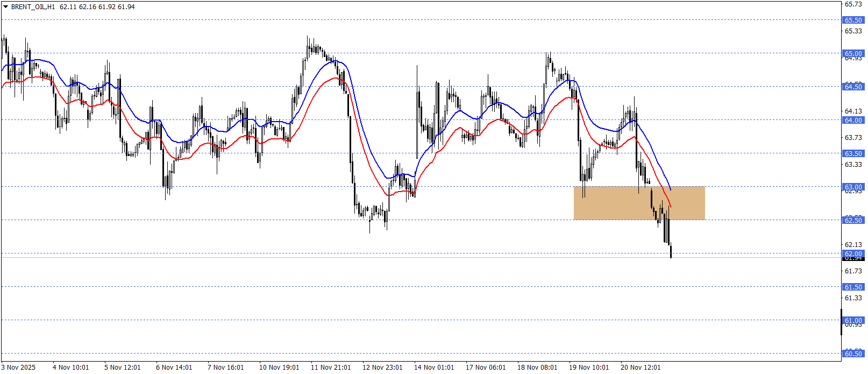Click the 17 Nov 06:01 time label
Image resolution: width=868 pixels, height=374 pixels.
tap(486, 368)
